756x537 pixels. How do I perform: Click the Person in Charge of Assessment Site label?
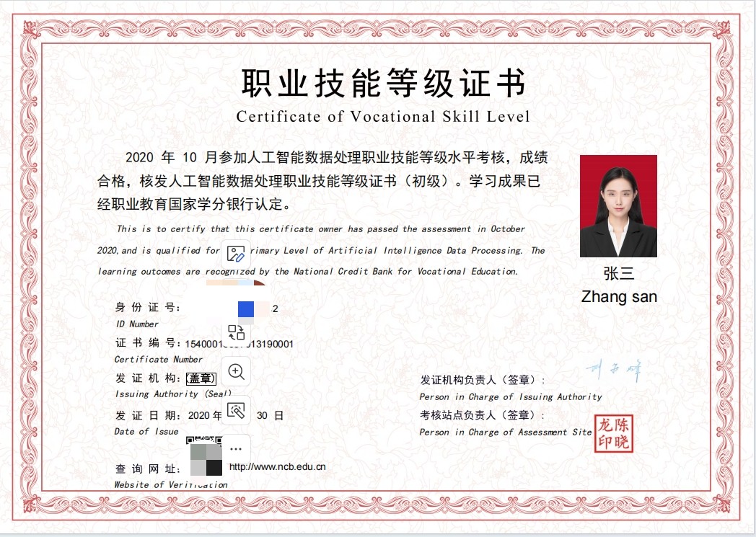tap(505, 432)
